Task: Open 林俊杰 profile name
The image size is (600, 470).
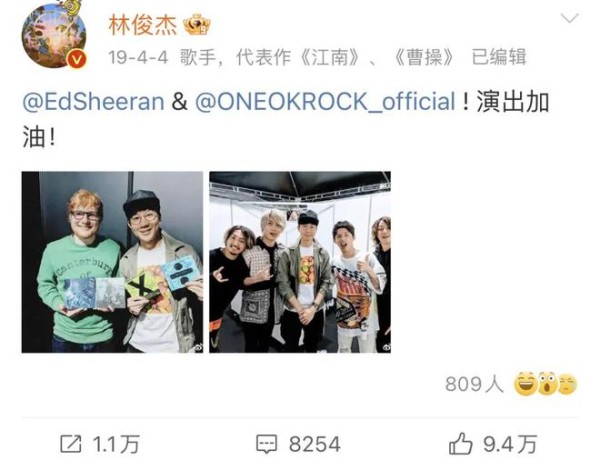Action: [143, 26]
